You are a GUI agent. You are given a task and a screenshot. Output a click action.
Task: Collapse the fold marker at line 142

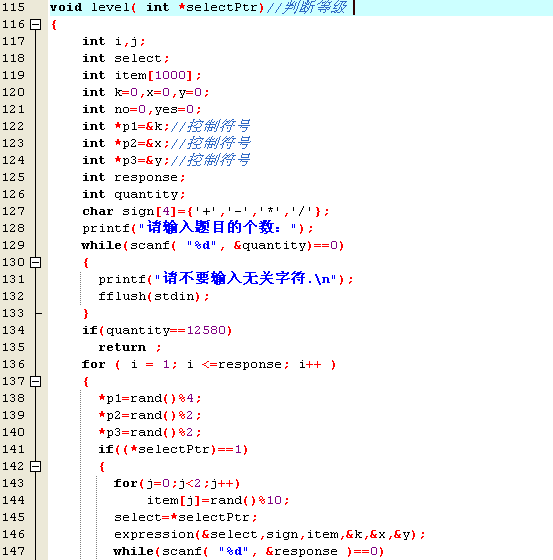pos(35,466)
